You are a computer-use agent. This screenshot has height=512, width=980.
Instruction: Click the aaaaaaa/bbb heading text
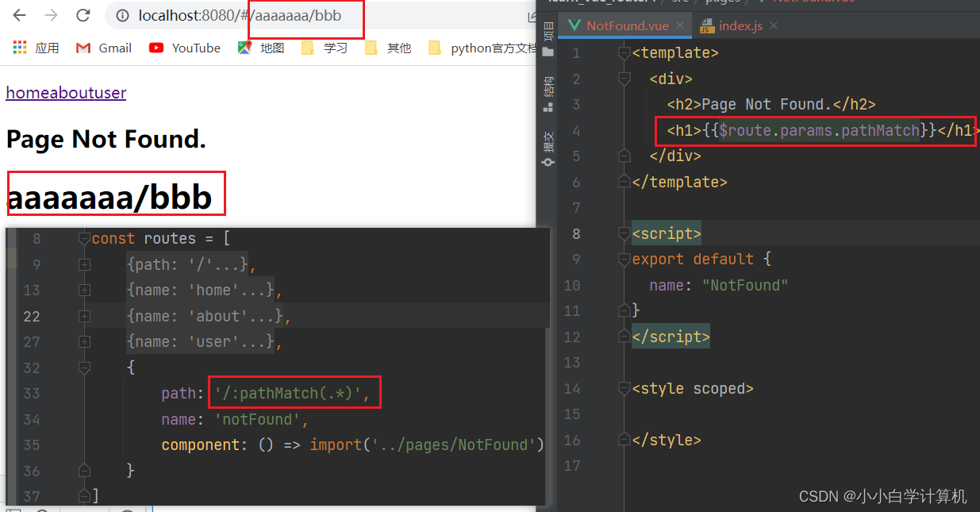pyautogui.click(x=110, y=197)
